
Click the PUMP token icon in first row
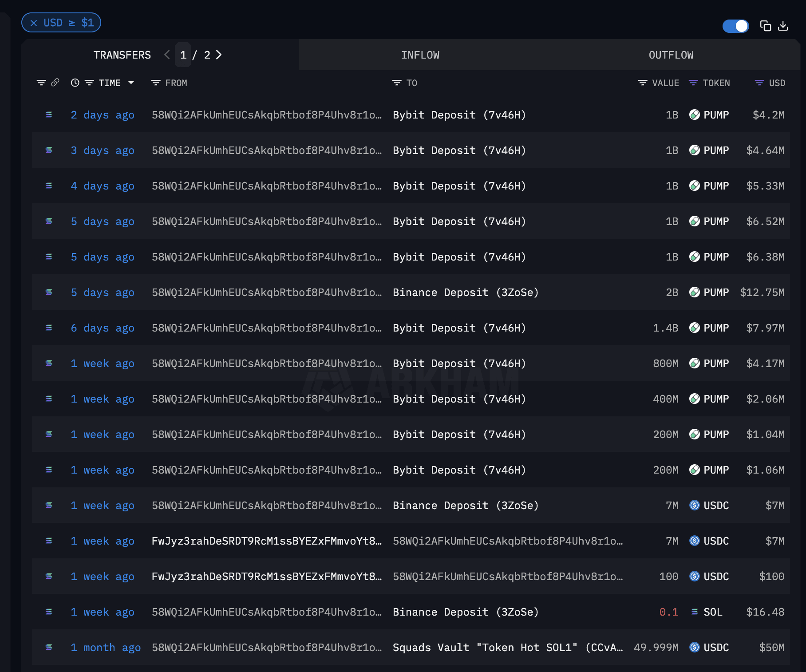(x=694, y=115)
